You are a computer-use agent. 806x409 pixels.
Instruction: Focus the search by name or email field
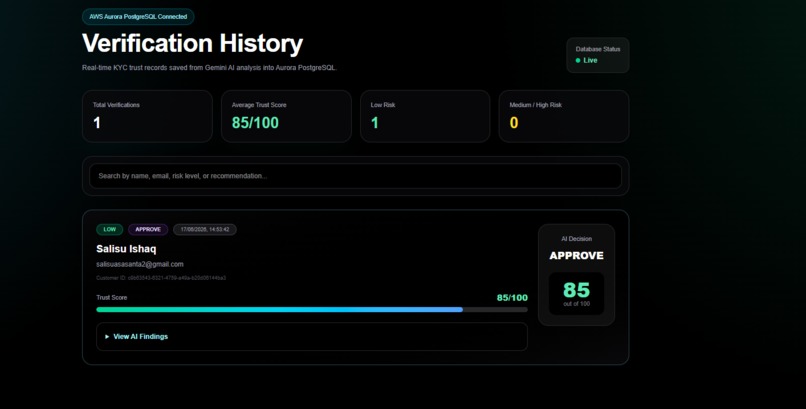click(355, 176)
